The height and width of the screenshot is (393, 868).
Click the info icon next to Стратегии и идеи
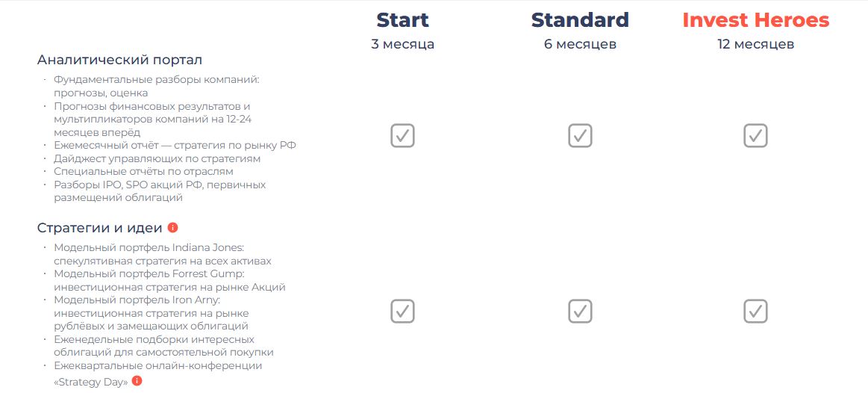click(172, 228)
